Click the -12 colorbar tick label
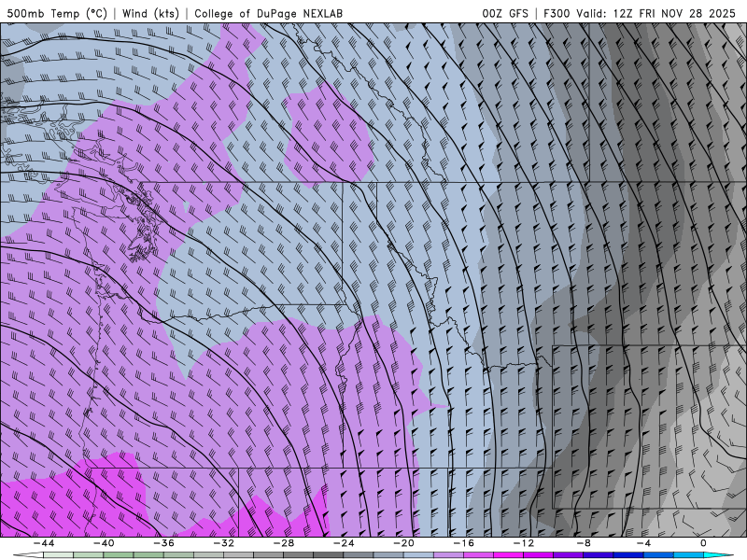 coord(524,543)
